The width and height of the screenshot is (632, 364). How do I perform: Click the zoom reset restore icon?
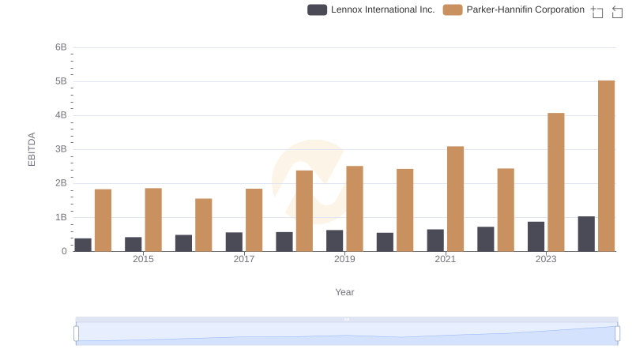pos(617,12)
